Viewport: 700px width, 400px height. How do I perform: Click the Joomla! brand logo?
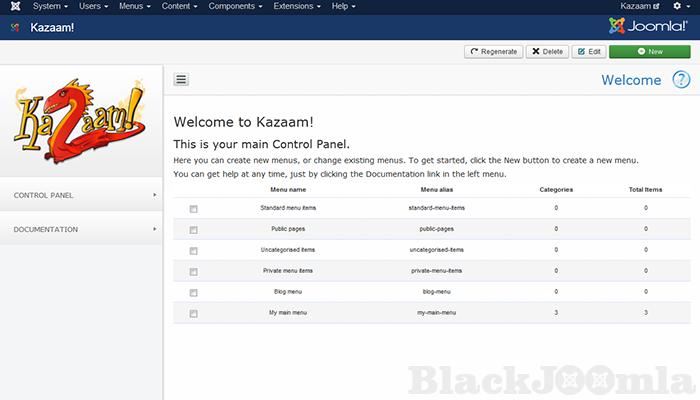point(650,26)
